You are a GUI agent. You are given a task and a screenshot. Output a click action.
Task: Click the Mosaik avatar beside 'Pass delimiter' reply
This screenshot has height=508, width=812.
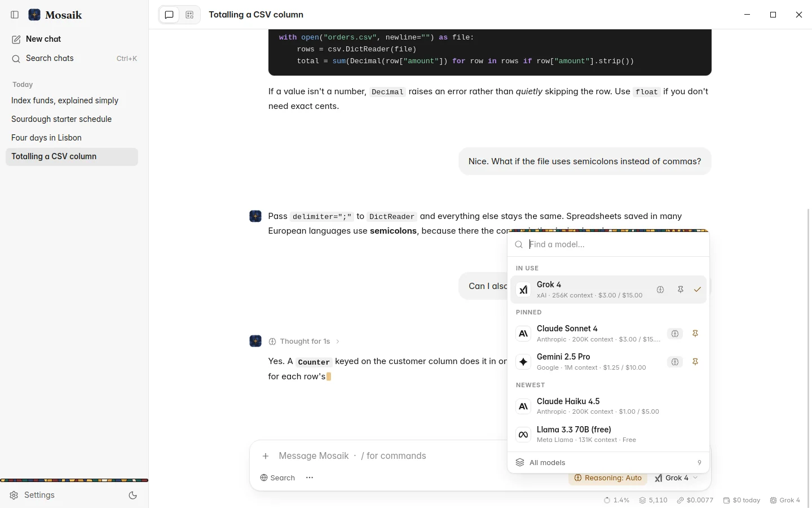255,216
